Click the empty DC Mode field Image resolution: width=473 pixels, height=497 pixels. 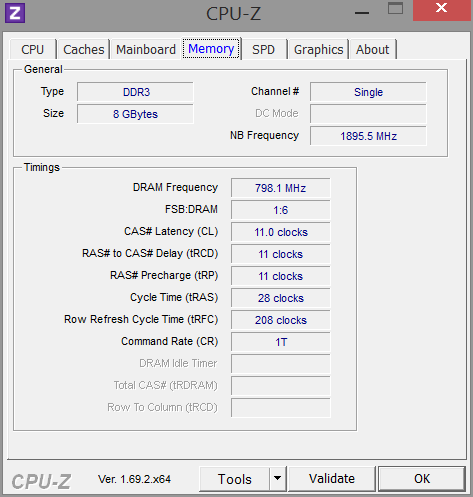pyautogui.click(x=368, y=114)
